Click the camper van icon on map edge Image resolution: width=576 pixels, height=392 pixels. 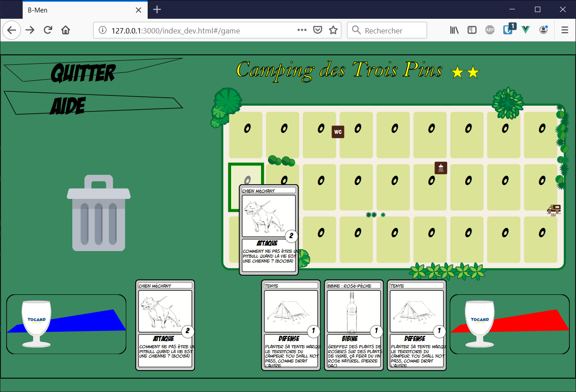[x=554, y=210]
